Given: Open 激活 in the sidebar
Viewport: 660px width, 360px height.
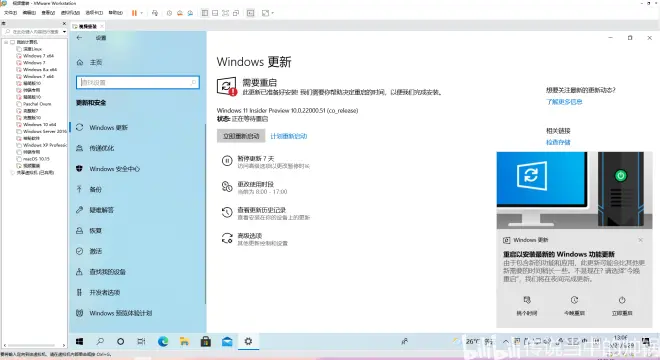Looking at the screenshot, I should pos(95,251).
